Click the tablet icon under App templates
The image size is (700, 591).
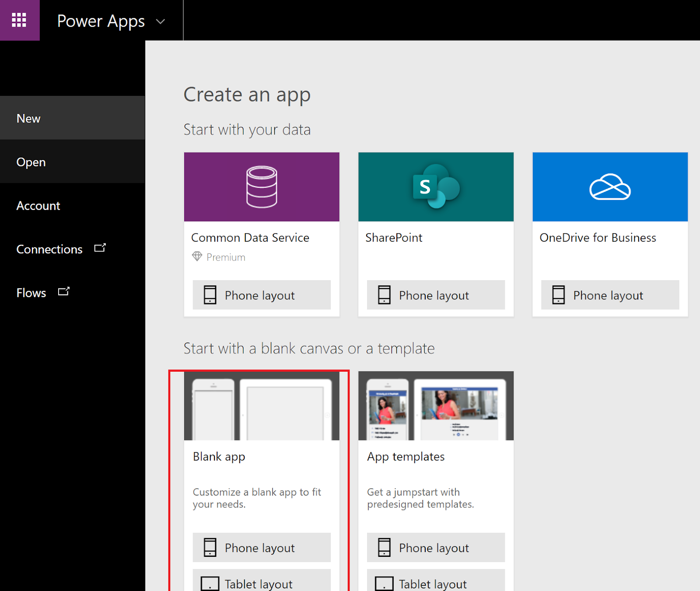384,583
